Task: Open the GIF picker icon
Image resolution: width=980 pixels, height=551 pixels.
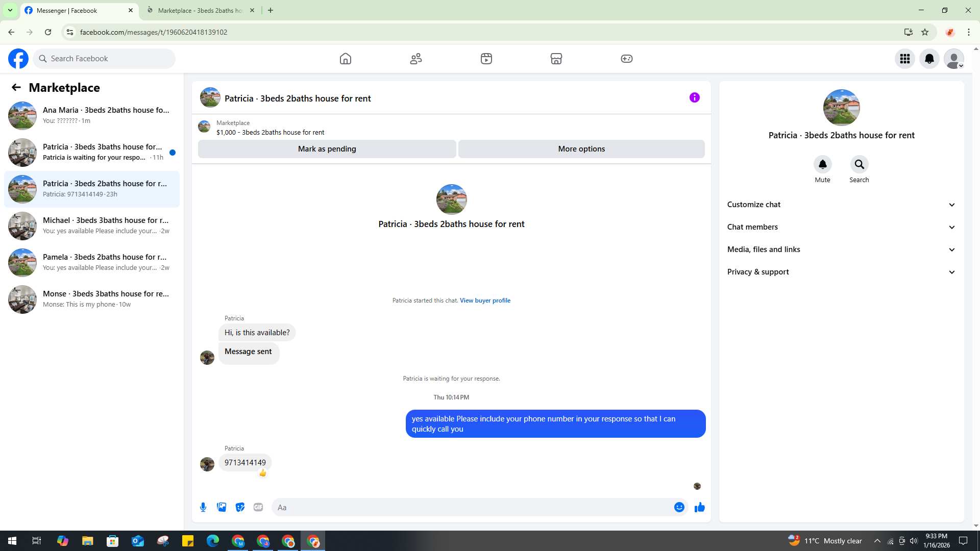Action: coord(258,507)
